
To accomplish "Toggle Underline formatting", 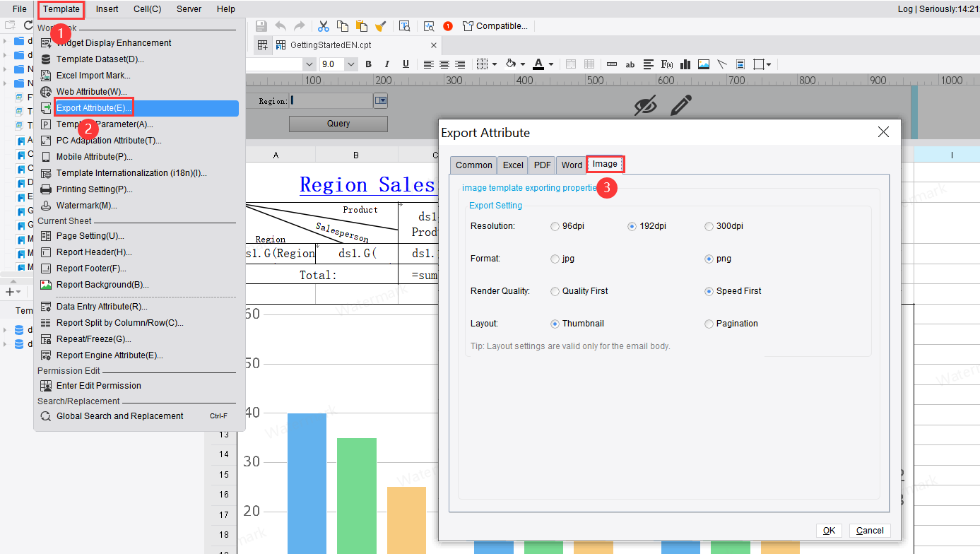I will click(x=406, y=64).
